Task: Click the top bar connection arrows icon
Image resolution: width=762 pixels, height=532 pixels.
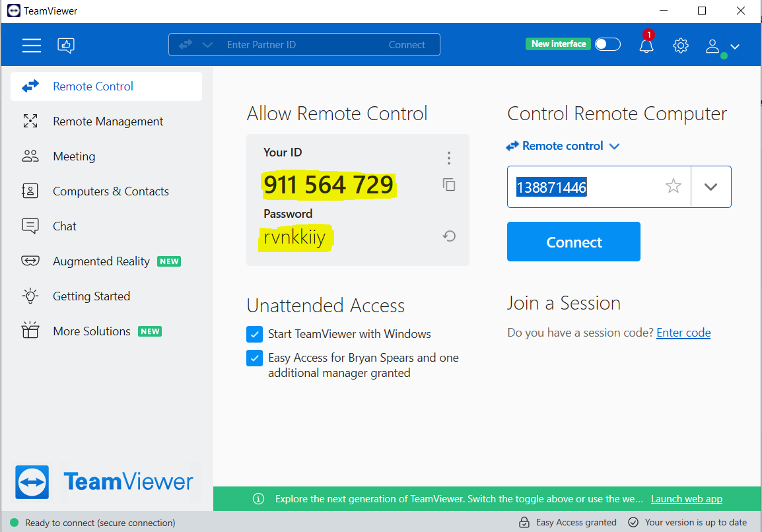Action: [x=185, y=45]
